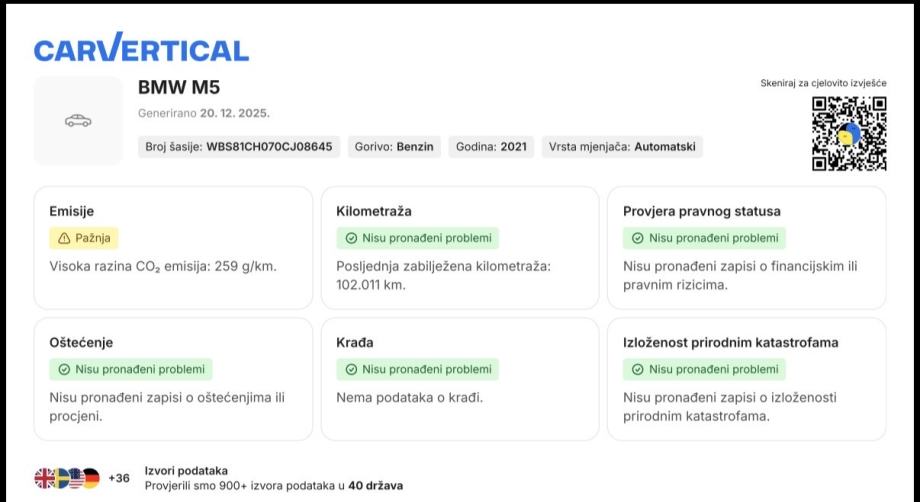Click the QR code for full report
The image size is (920, 502).
[x=848, y=133]
